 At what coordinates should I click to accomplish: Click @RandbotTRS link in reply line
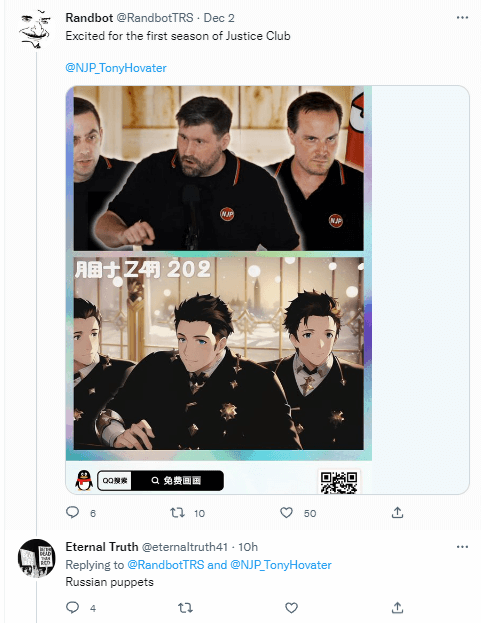(x=165, y=565)
